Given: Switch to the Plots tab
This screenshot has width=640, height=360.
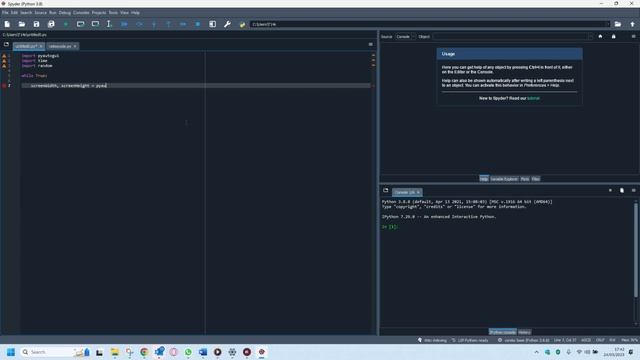Looking at the screenshot, I should (x=524, y=179).
